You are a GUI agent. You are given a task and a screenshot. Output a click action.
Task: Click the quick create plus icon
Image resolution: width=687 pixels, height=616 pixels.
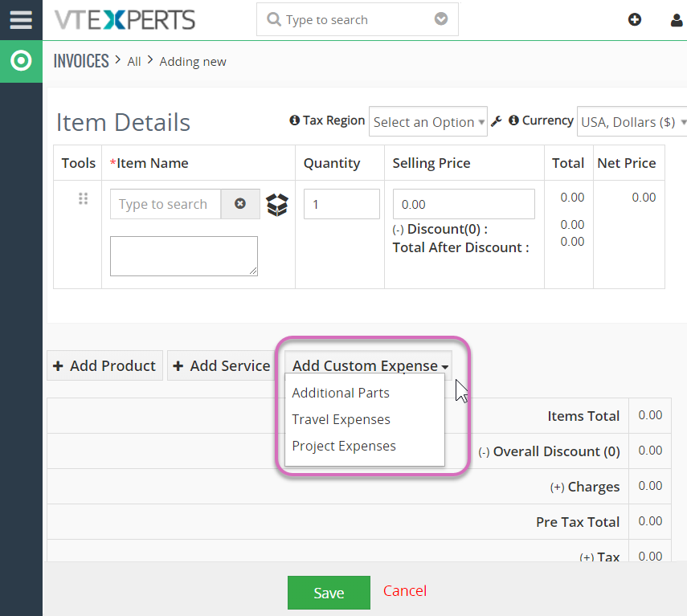pos(635,19)
